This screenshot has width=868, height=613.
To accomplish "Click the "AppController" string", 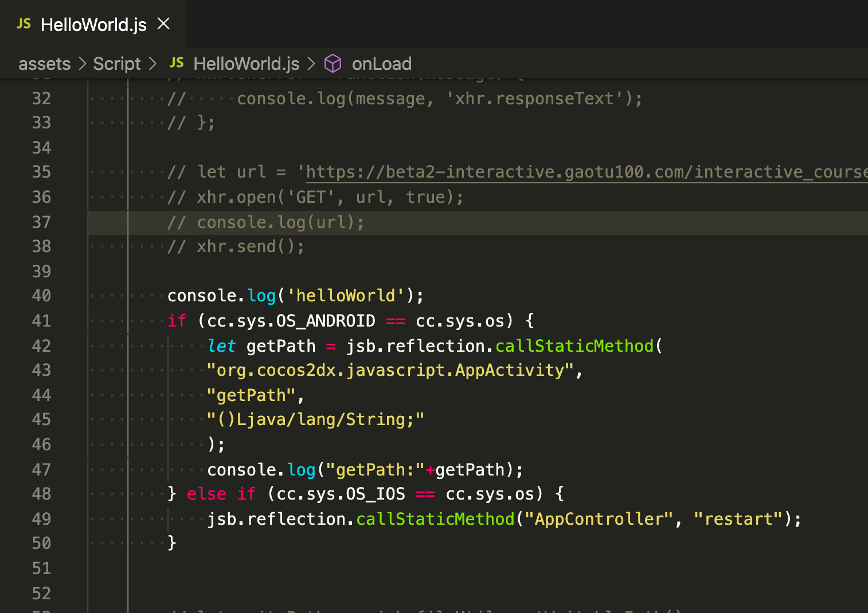I will 599,519.
